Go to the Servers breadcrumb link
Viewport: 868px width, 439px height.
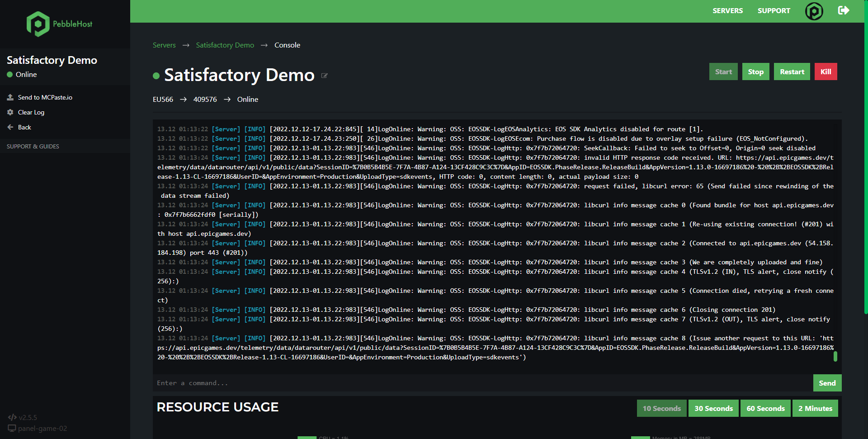click(x=164, y=45)
